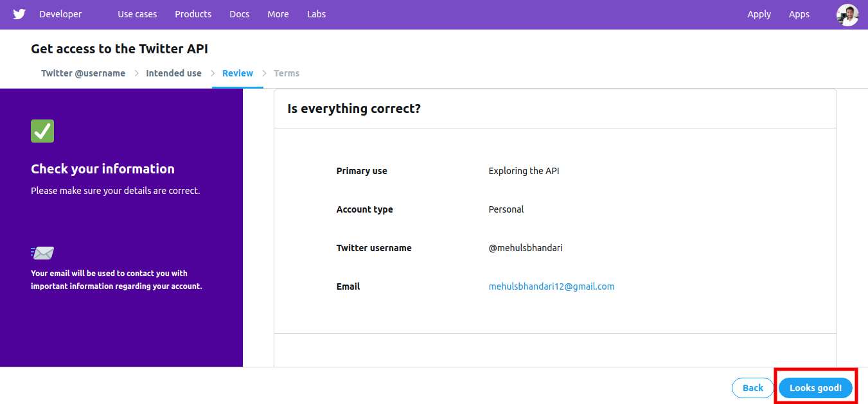Open the Developer home link
Image resolution: width=868 pixels, height=404 pixels.
[60, 14]
